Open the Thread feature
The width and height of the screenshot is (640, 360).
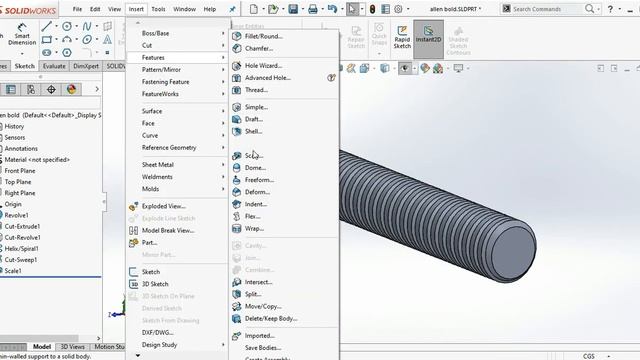tap(256, 90)
